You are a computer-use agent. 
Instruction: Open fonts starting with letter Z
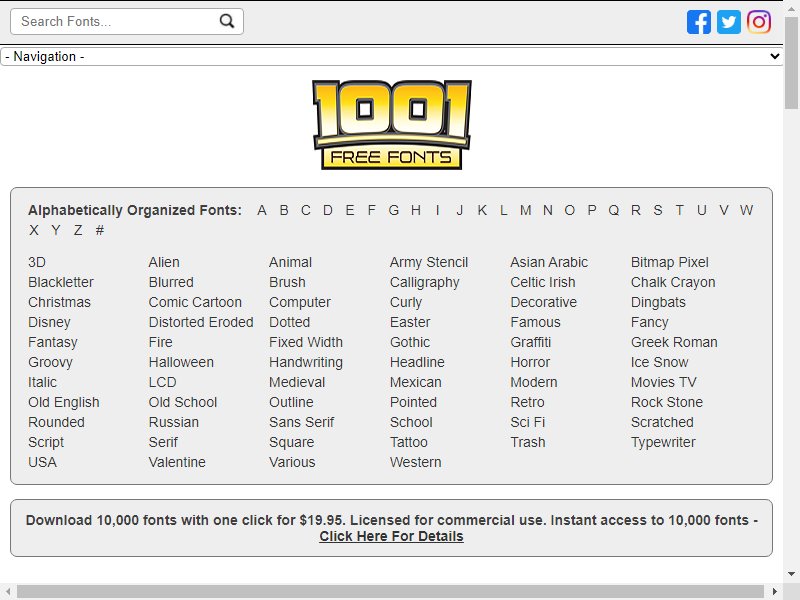(x=78, y=231)
